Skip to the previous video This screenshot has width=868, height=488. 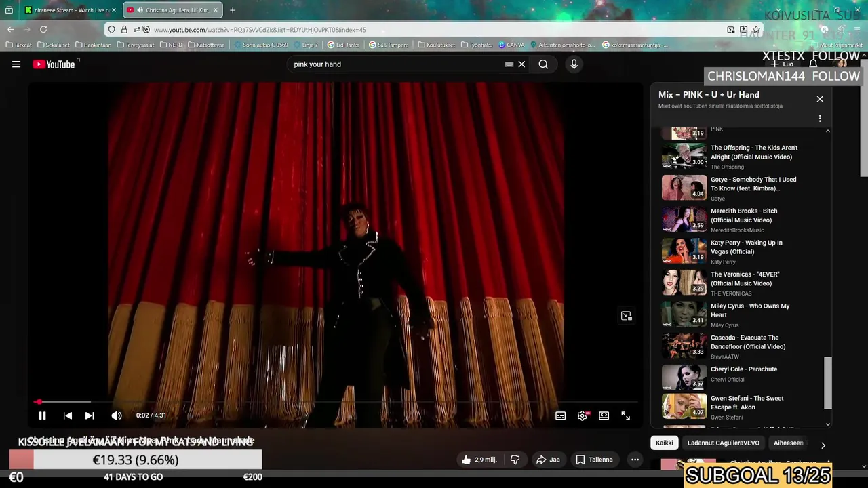pos(68,415)
